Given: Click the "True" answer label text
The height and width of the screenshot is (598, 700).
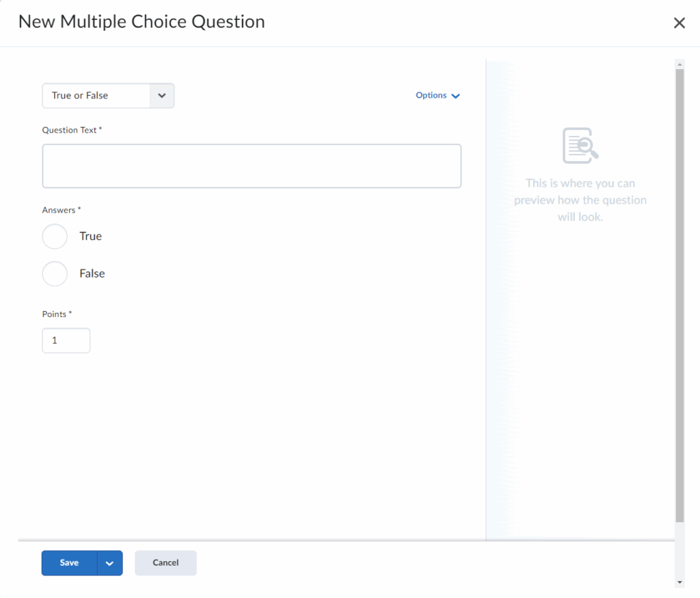Looking at the screenshot, I should 90,236.
